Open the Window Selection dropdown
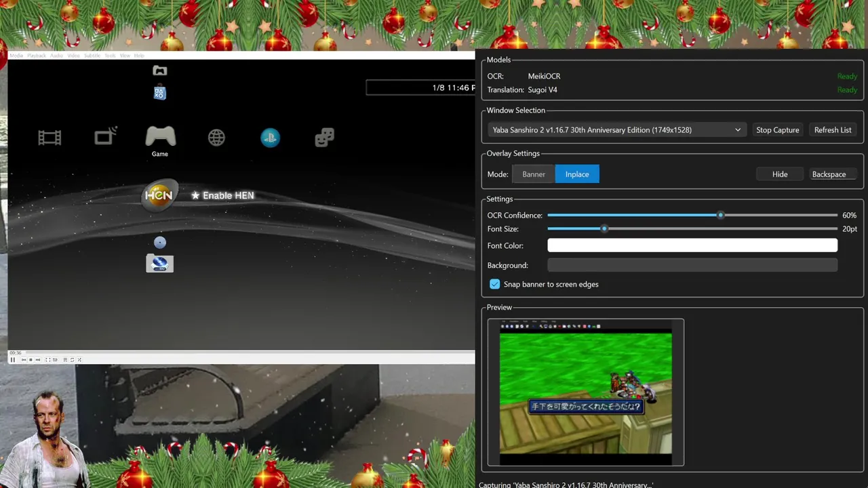Screen dimensions: 868x488 [x=616, y=129]
